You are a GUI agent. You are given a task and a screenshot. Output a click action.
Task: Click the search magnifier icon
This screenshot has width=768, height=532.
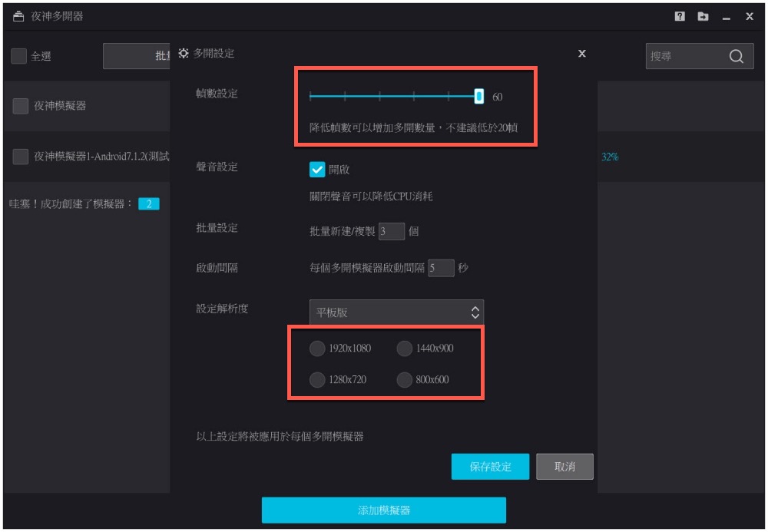click(737, 56)
